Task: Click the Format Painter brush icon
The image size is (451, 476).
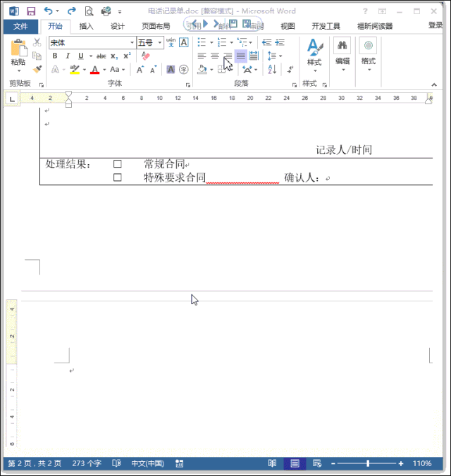Action: pyautogui.click(x=37, y=70)
